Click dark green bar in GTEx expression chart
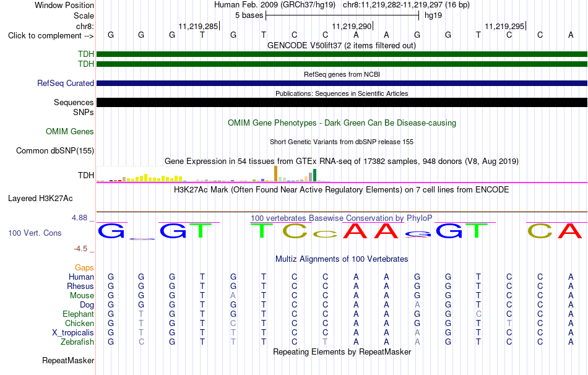The width and height of the screenshot is (588, 375). pyautogui.click(x=314, y=175)
